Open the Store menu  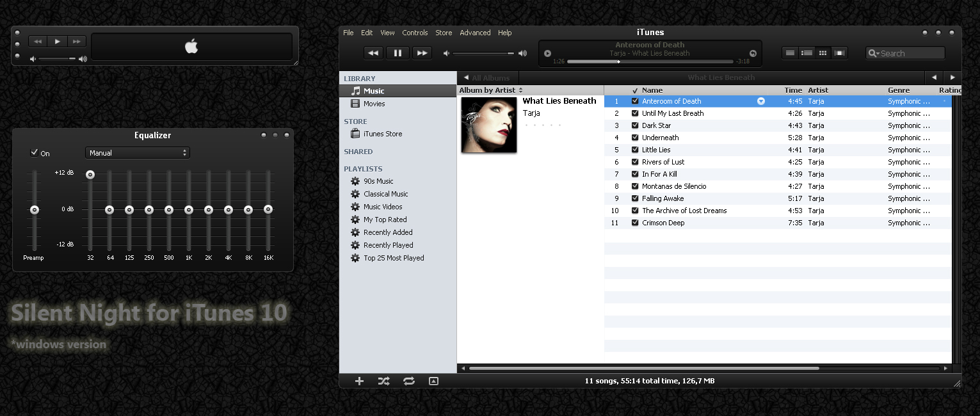click(x=444, y=33)
